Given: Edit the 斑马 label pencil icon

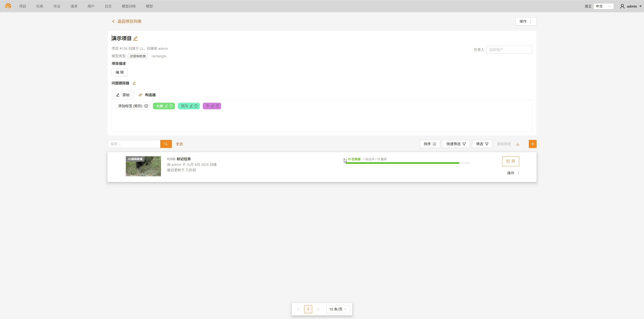Looking at the screenshot, I should (x=191, y=106).
